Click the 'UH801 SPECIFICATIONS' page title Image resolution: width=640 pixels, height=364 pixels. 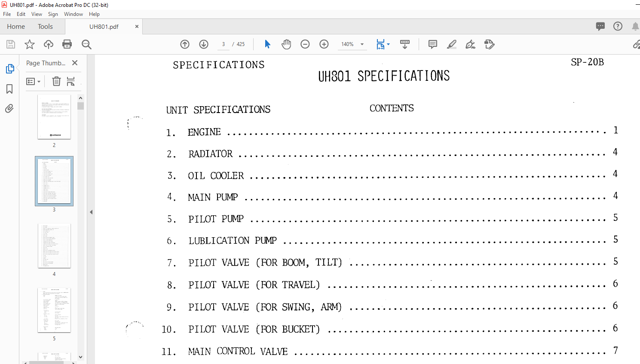[384, 76]
